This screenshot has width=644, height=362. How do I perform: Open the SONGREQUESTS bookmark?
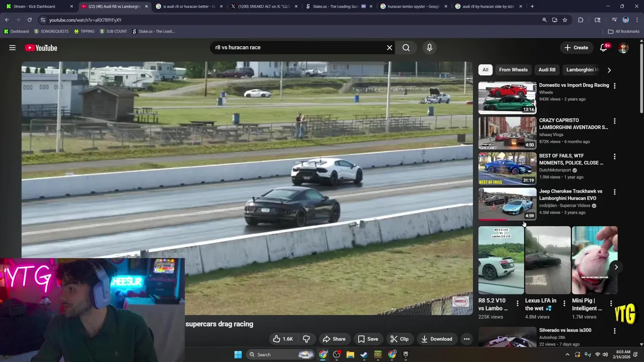[x=51, y=31]
